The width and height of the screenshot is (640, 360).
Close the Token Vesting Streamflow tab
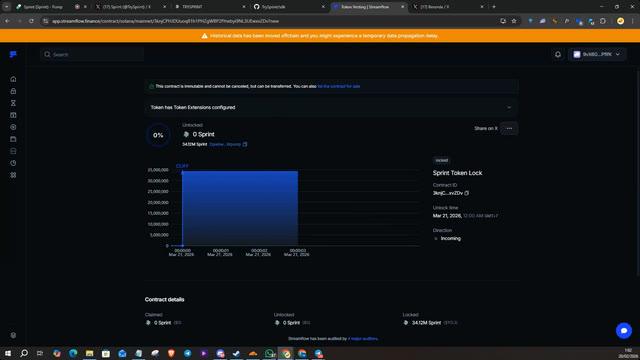(x=402, y=7)
